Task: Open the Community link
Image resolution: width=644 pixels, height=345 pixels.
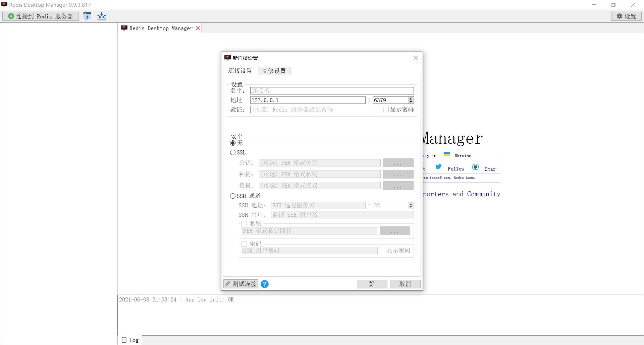Action: (x=484, y=194)
